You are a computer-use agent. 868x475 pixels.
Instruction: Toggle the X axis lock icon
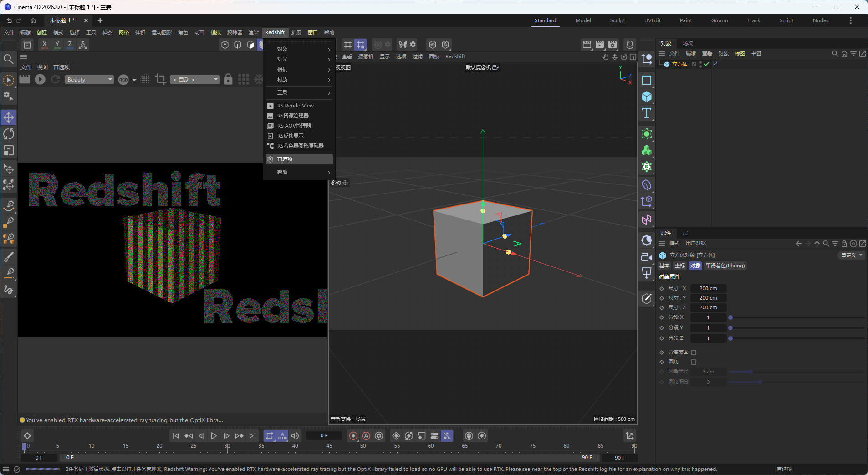pos(44,45)
